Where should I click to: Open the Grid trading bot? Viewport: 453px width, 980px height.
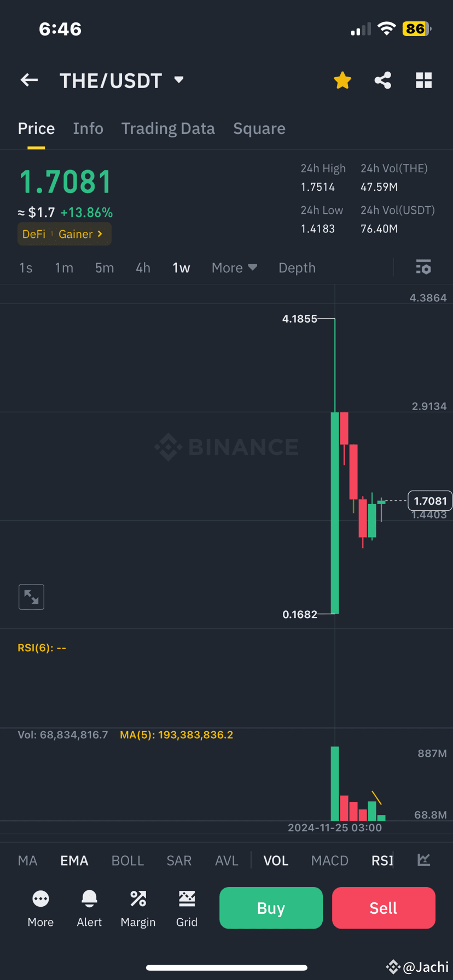coord(187,907)
